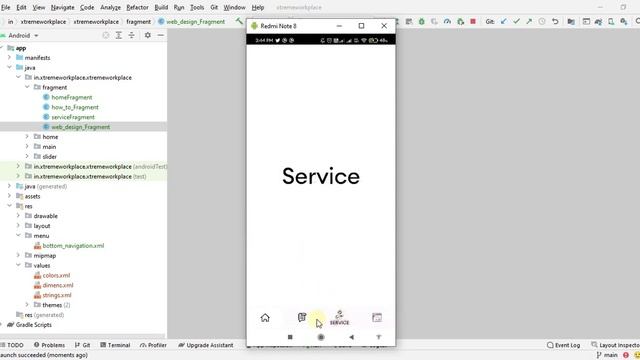Open the Refactor menu

coord(137,7)
